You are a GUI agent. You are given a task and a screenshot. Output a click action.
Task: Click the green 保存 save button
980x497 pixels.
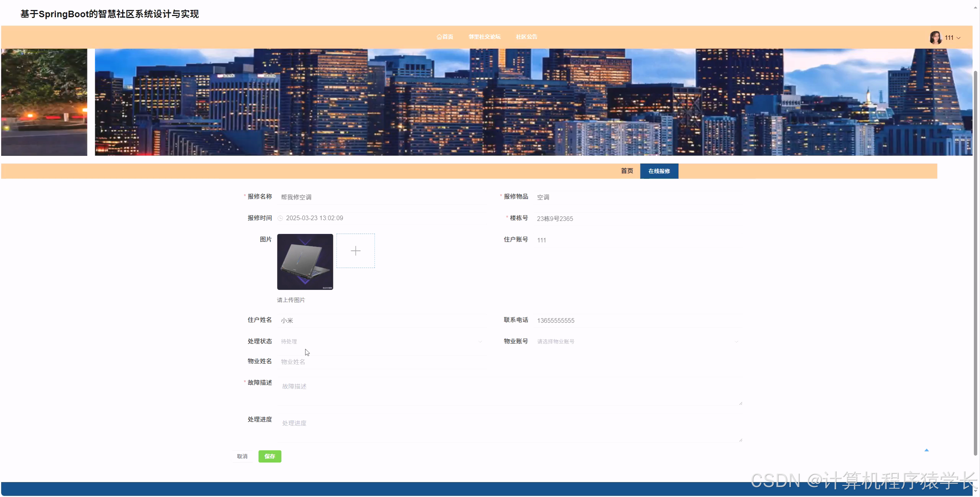269,456
